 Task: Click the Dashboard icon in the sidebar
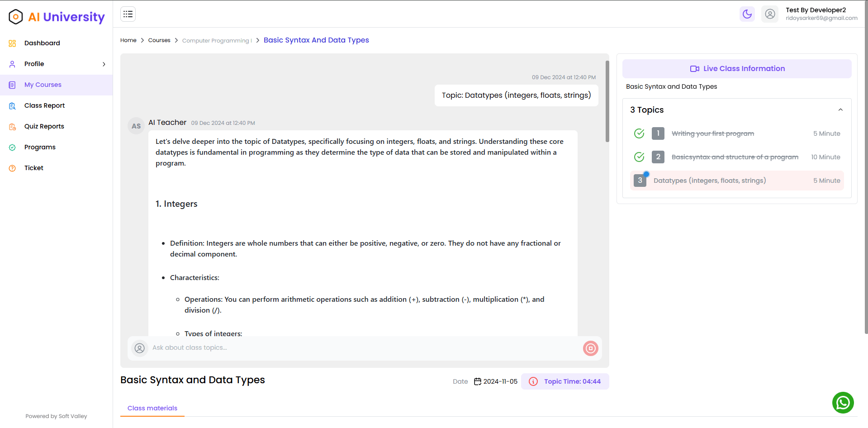coord(12,43)
